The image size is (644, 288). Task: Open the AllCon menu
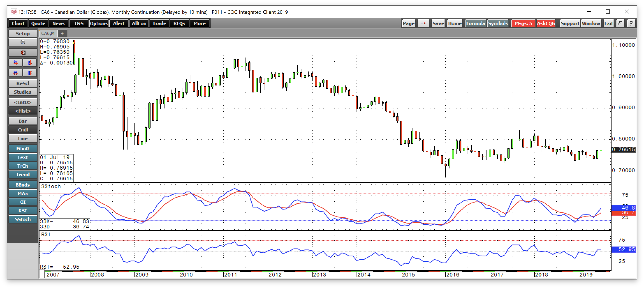click(139, 23)
